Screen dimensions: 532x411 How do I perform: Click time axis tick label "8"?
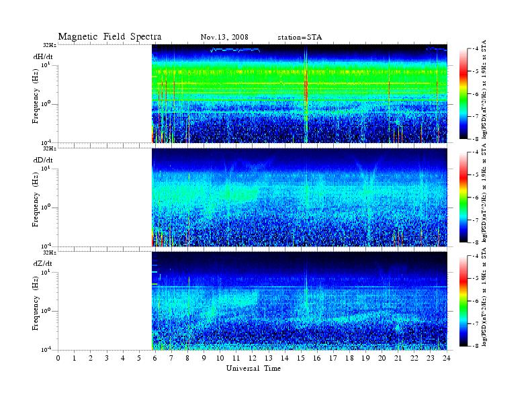(x=187, y=359)
